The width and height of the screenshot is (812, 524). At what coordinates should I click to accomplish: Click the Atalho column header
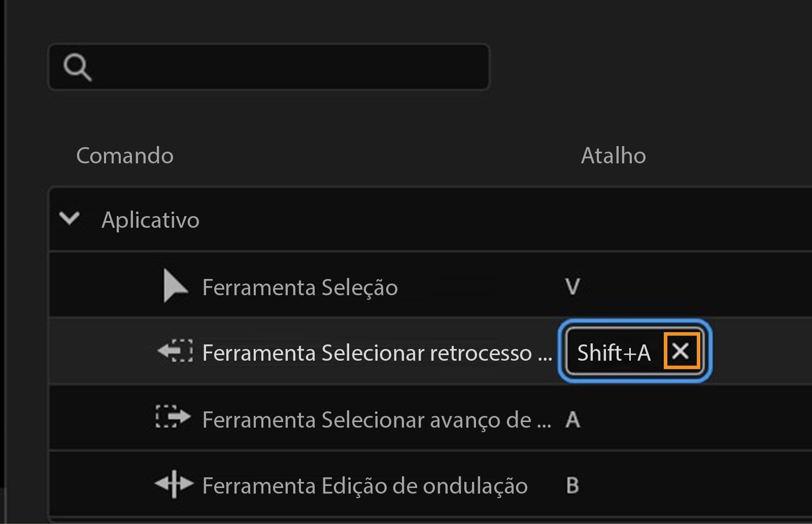click(x=614, y=156)
